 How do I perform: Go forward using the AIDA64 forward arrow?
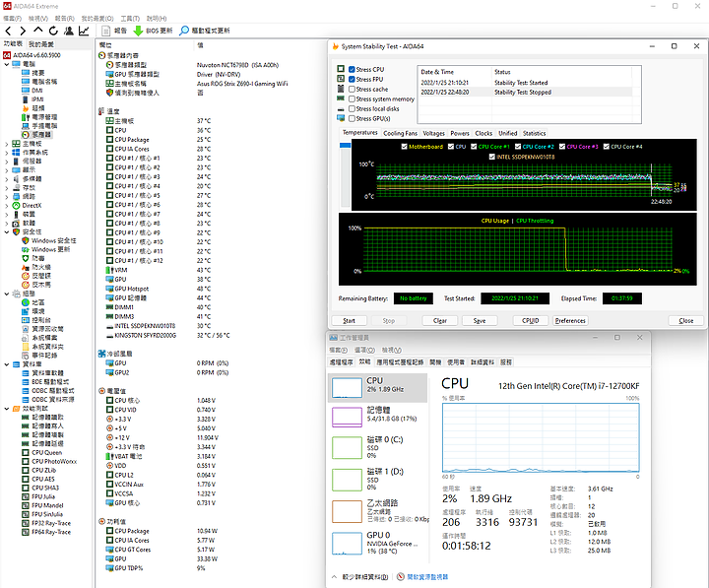pos(23,31)
